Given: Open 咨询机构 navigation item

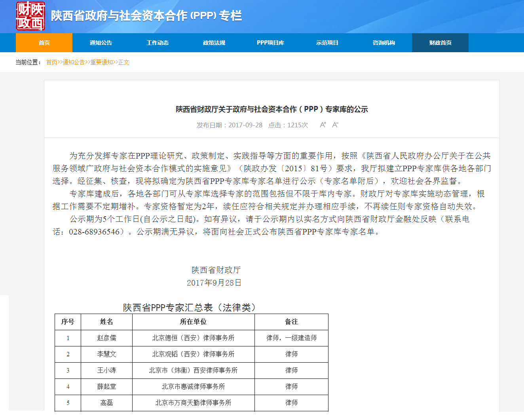Looking at the screenshot, I should tap(384, 43).
